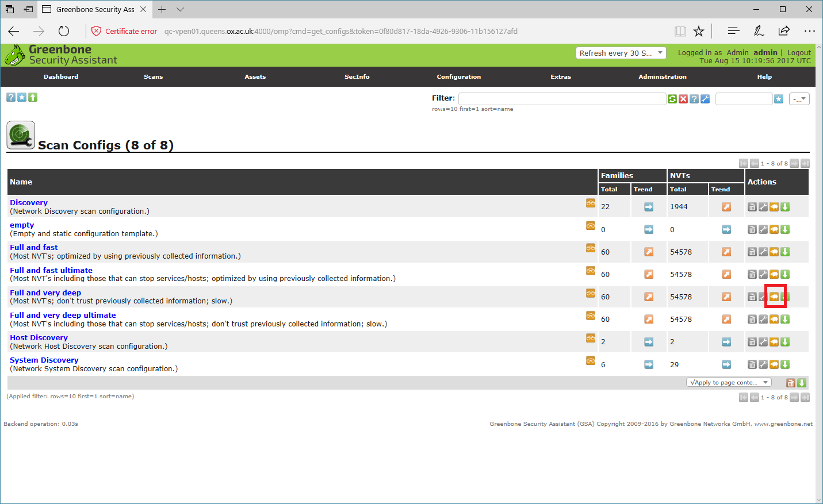823x504 pixels.
Task: Click into the Filter text field
Action: tap(562, 99)
